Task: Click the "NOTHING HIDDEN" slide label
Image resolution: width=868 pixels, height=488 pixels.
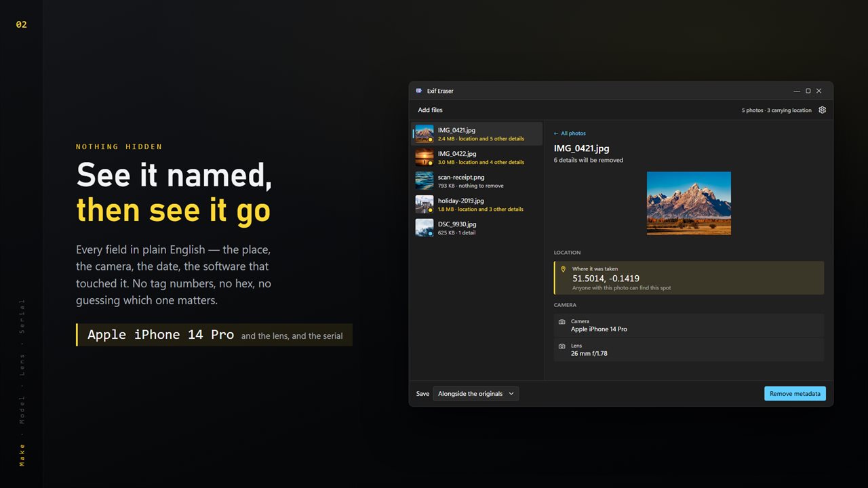Action: [x=119, y=147]
